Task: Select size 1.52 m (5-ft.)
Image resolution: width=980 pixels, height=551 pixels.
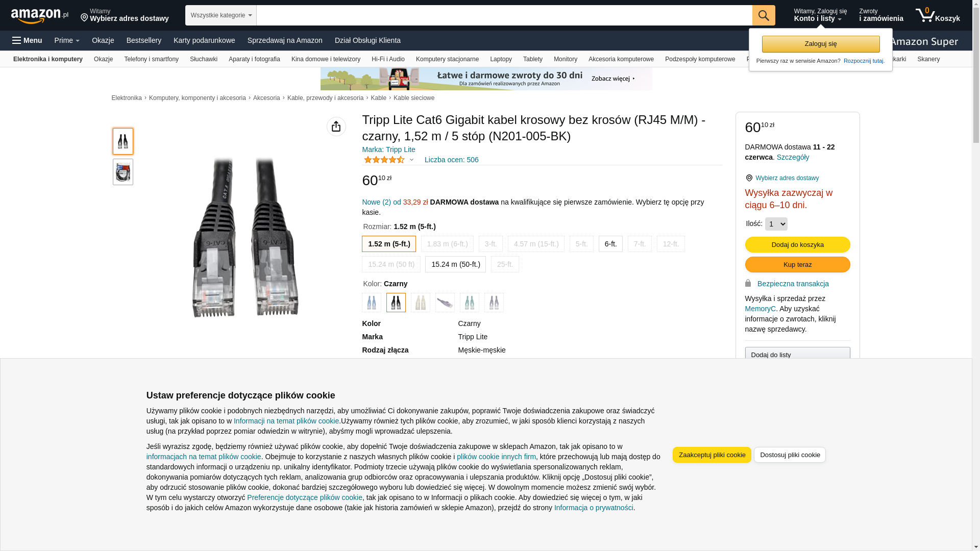Action: click(x=389, y=244)
